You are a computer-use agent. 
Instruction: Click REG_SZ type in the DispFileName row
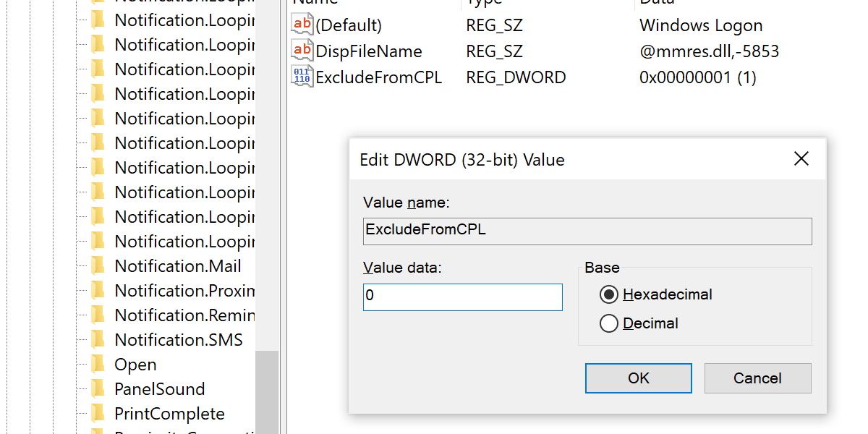point(494,51)
